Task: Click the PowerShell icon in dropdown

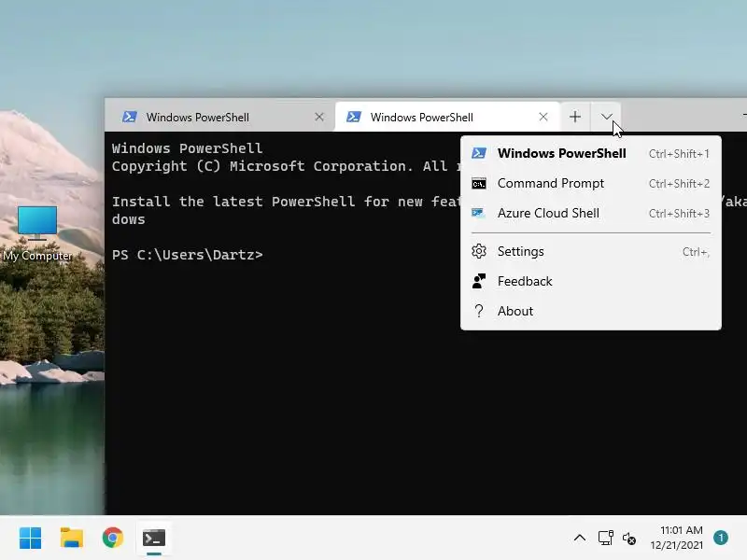Action: [x=479, y=153]
